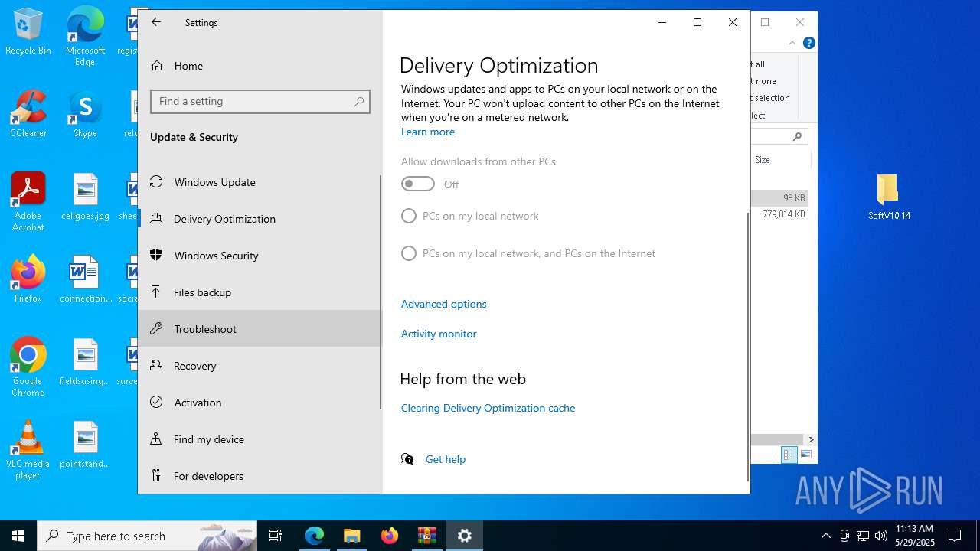Switch Explorer to large icons view
Screen dimensions: 980x551
805,455
